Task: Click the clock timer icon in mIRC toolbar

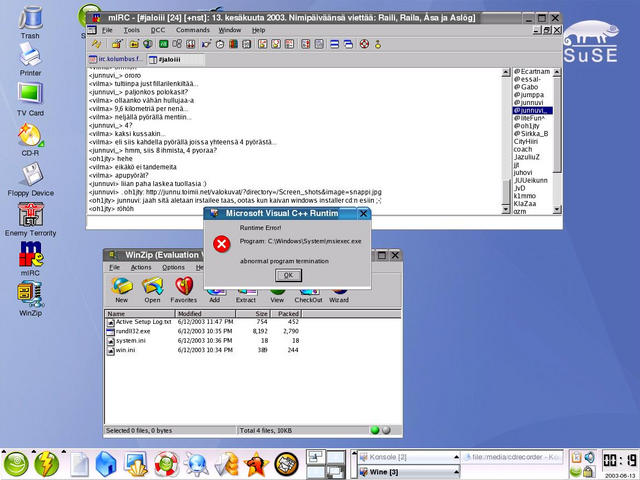Action: [x=220, y=44]
